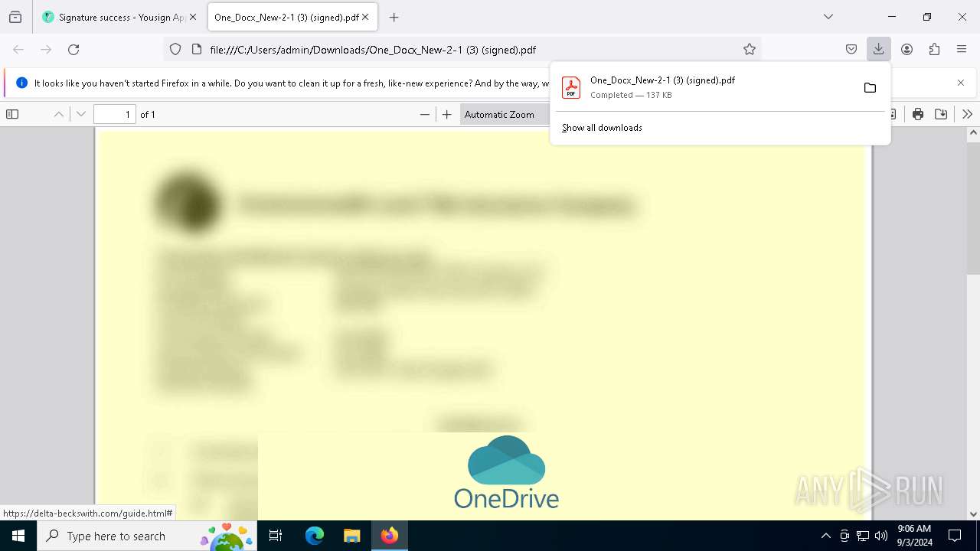The image size is (980, 551).
Task: Reload the current page
Action: (73, 49)
